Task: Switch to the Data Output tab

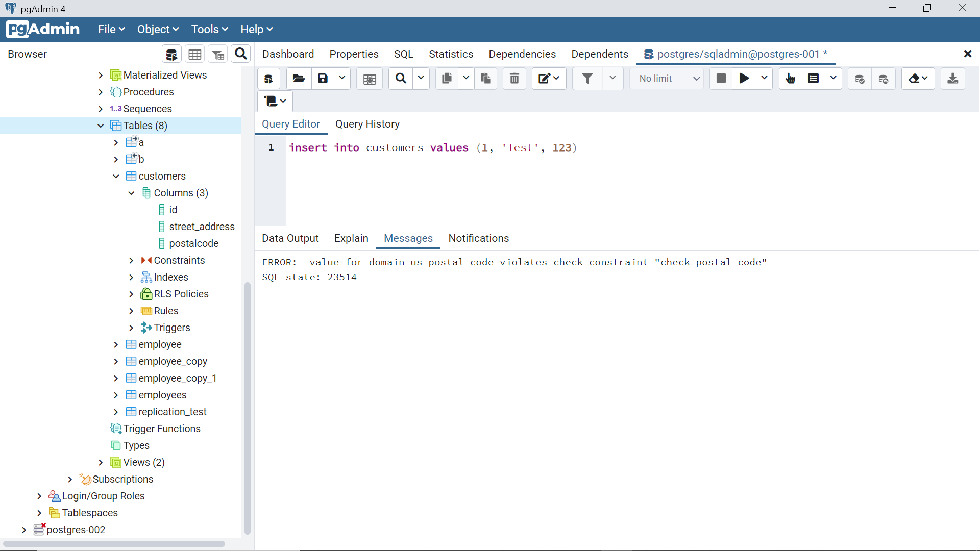Action: coord(290,238)
